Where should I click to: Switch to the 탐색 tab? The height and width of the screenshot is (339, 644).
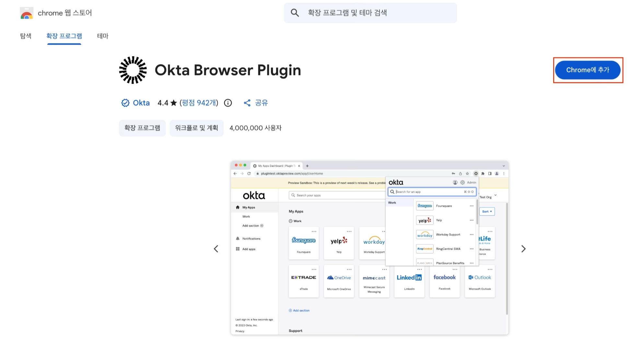(26, 36)
